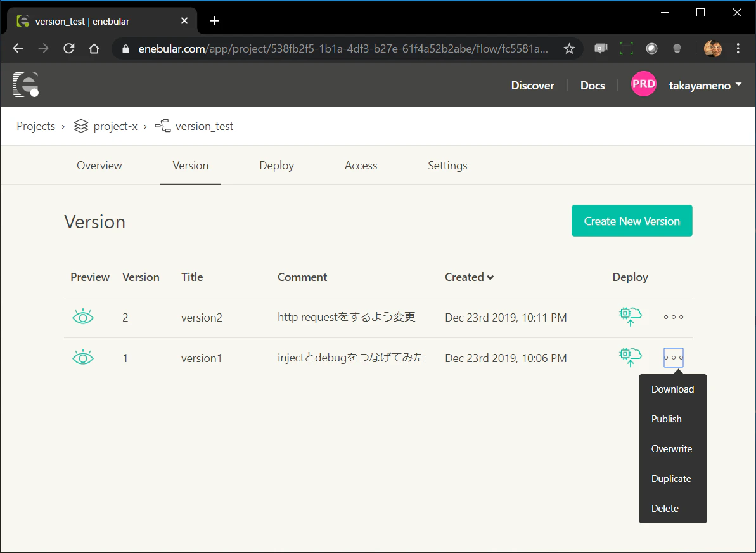756x553 pixels.
Task: Deploy version1 using the cloud icon
Action: (630, 357)
